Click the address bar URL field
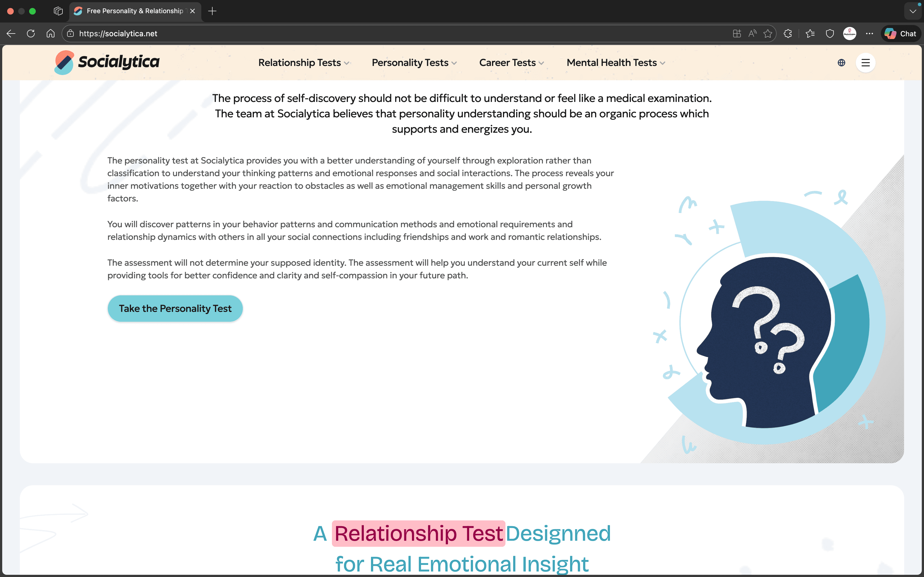924x577 pixels. [382, 34]
